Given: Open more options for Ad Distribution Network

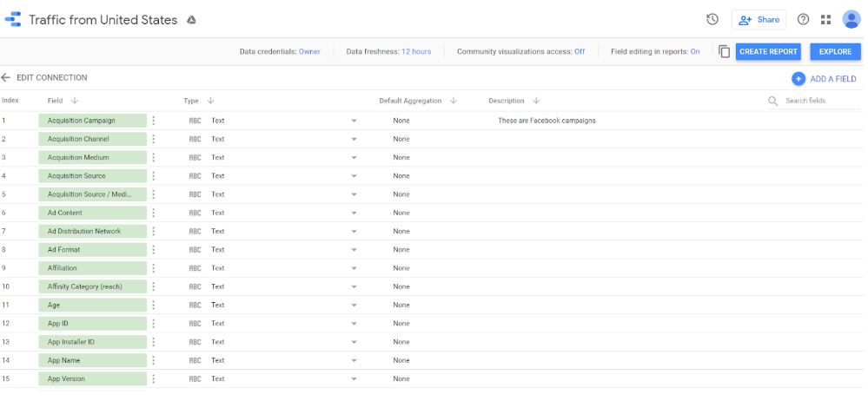Looking at the screenshot, I should (153, 231).
